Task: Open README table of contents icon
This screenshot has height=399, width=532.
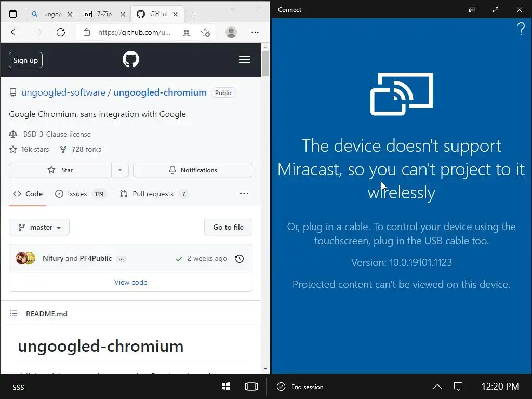Action: 14,313
